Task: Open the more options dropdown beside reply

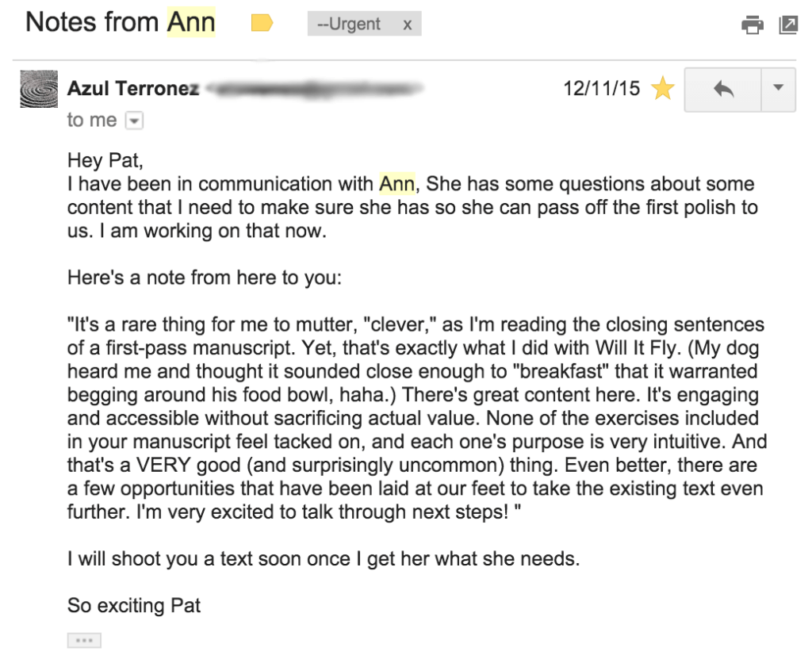Action: (x=778, y=89)
